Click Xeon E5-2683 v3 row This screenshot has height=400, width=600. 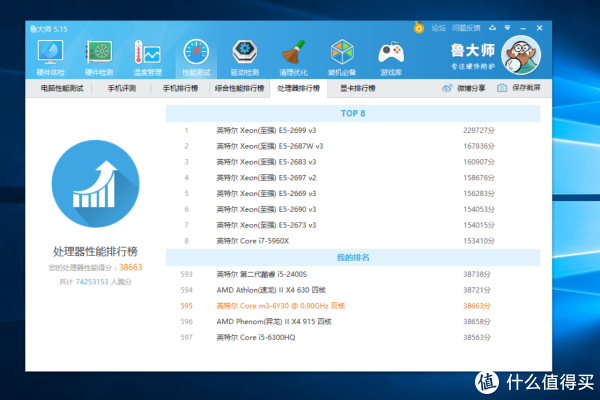pos(353,162)
